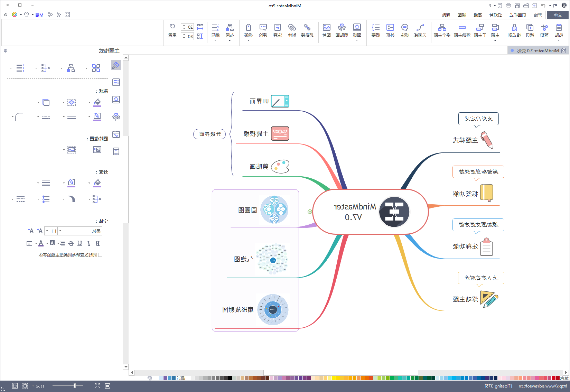
Task: Click the Cut (剪切) scissors icon
Action: pyautogui.click(x=544, y=28)
